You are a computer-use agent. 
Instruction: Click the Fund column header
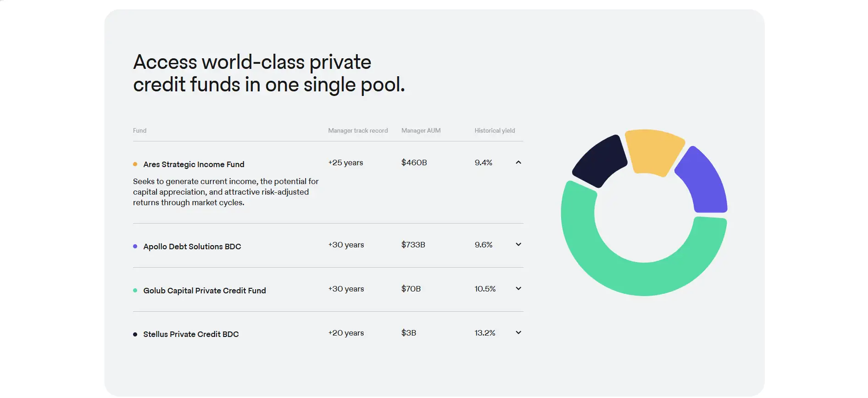[x=140, y=131]
